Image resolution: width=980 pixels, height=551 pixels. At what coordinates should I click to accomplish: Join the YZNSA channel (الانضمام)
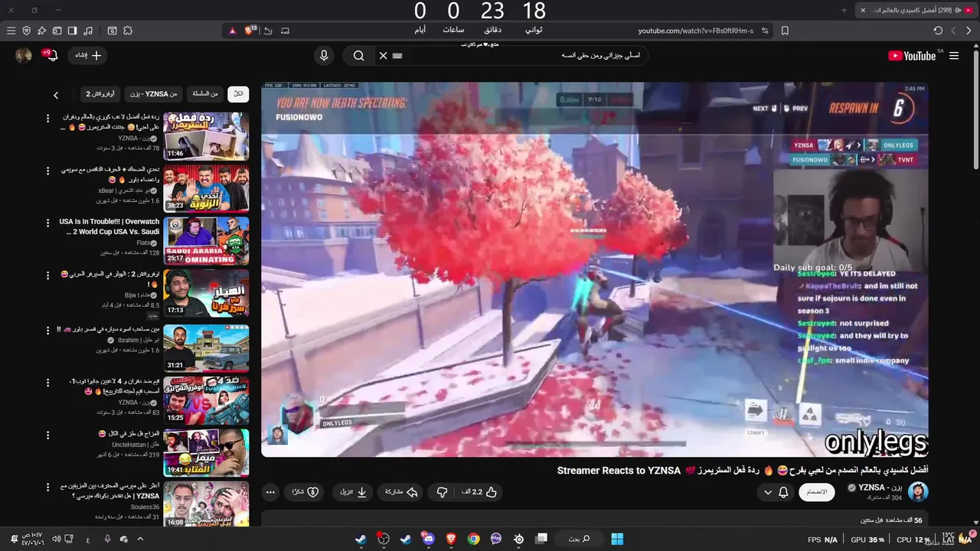817,492
